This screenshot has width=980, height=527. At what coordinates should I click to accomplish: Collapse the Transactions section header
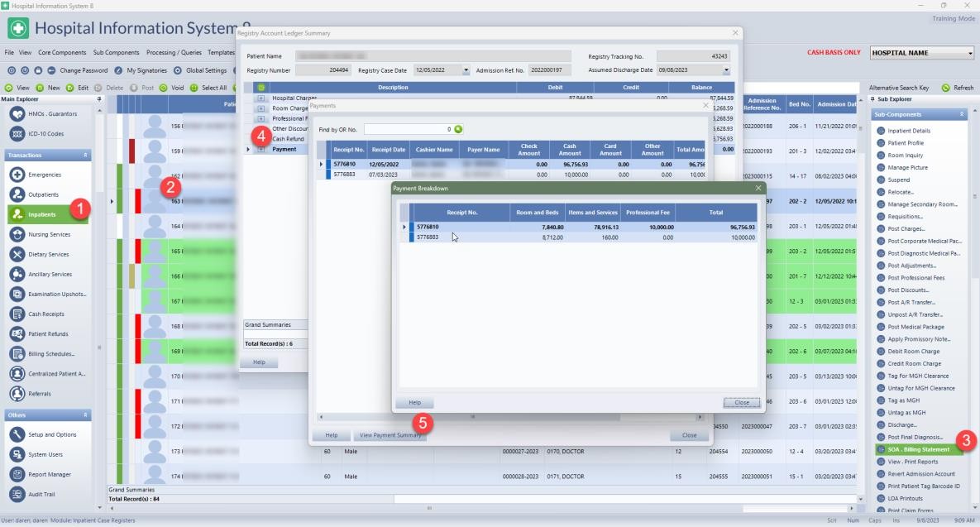pyautogui.click(x=85, y=155)
